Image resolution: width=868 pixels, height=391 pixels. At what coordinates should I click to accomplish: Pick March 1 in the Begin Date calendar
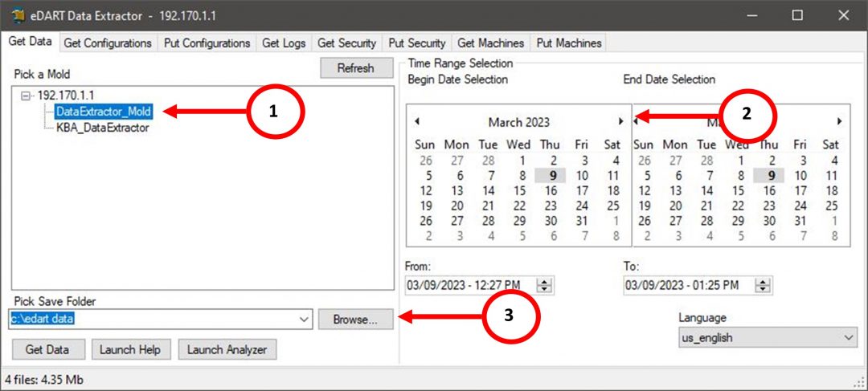pyautogui.click(x=522, y=161)
